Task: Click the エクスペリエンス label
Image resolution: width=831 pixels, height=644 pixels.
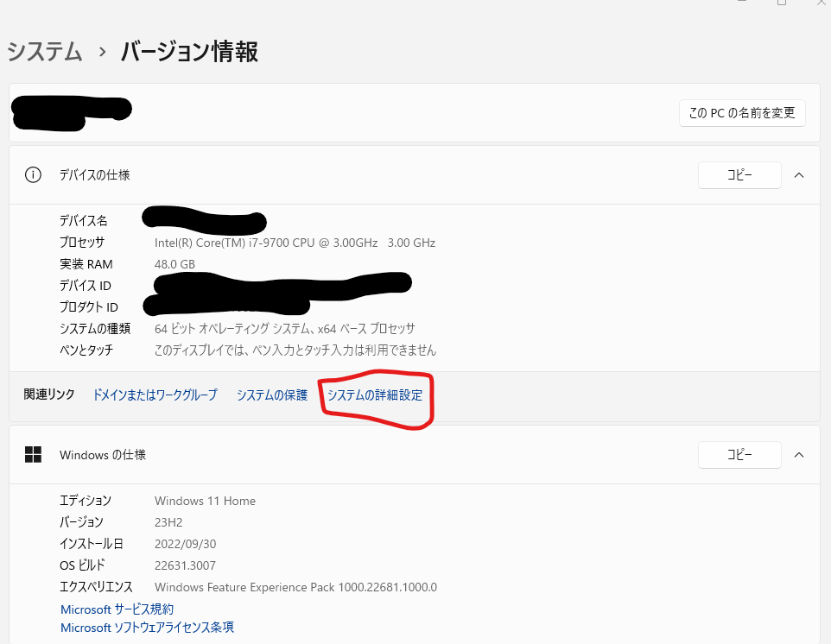Action: (x=96, y=587)
